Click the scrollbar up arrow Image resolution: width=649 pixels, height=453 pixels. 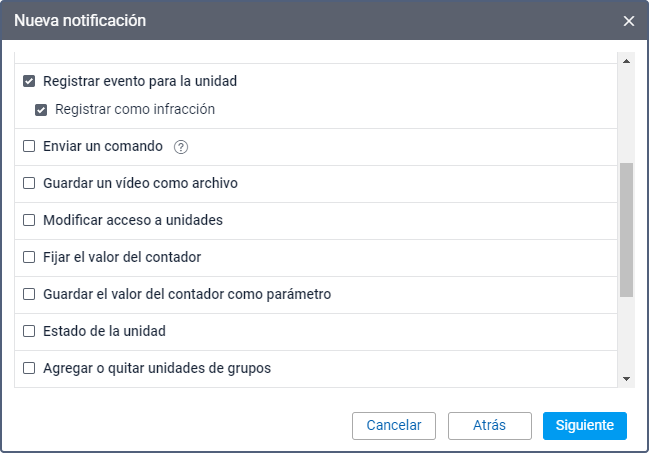(x=627, y=61)
